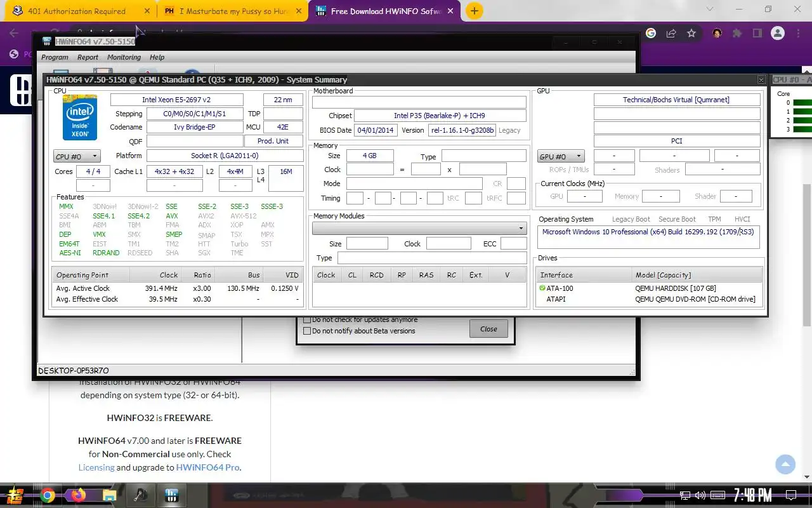Check 'Do not check for updates anymore'

click(x=308, y=320)
